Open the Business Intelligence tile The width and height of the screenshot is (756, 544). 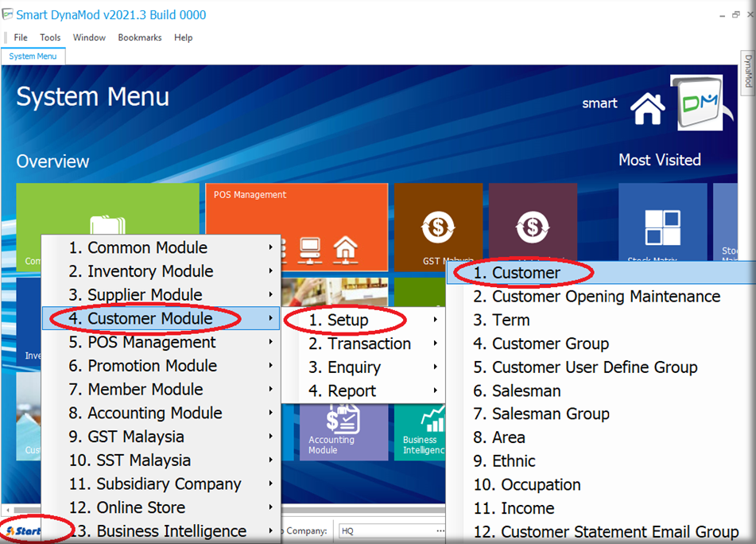(x=421, y=431)
